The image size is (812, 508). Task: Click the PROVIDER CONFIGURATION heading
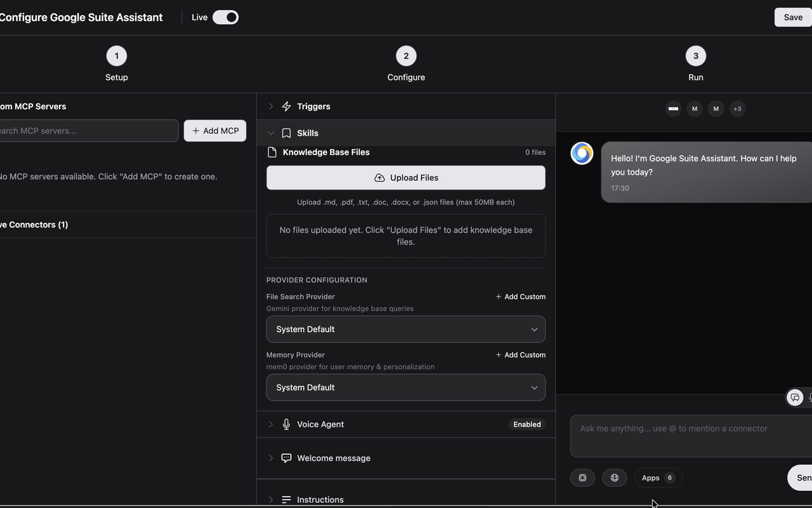[x=317, y=280]
